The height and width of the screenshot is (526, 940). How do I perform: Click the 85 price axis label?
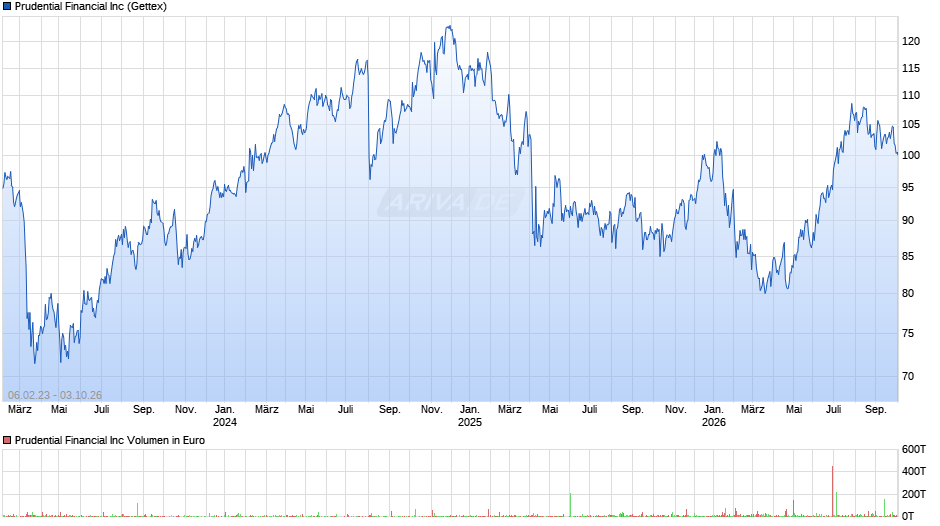coord(908,257)
